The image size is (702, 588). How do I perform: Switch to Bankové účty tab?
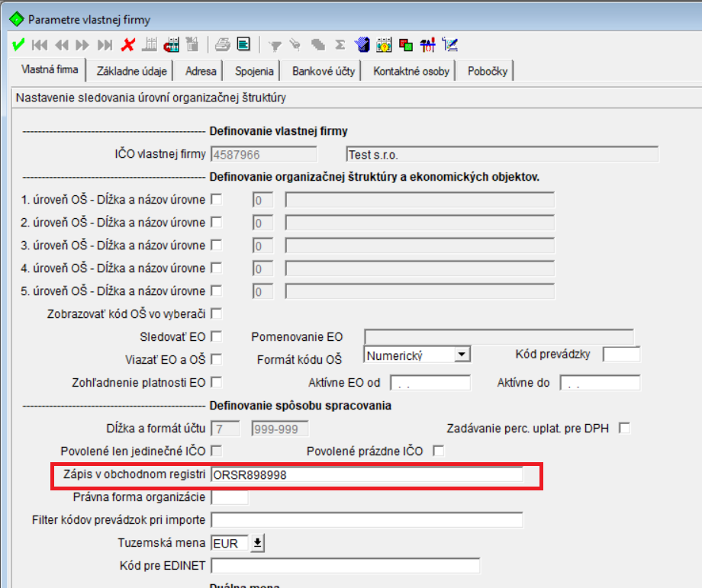324,71
